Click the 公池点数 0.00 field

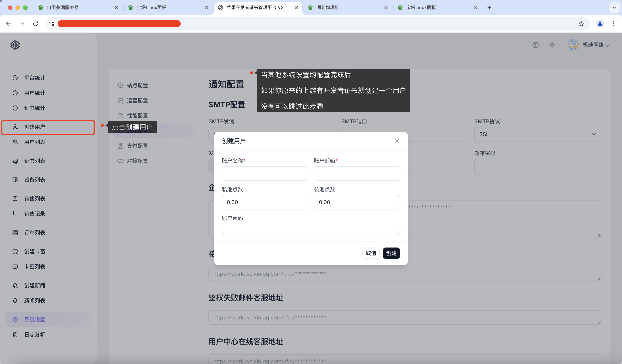[x=357, y=202]
